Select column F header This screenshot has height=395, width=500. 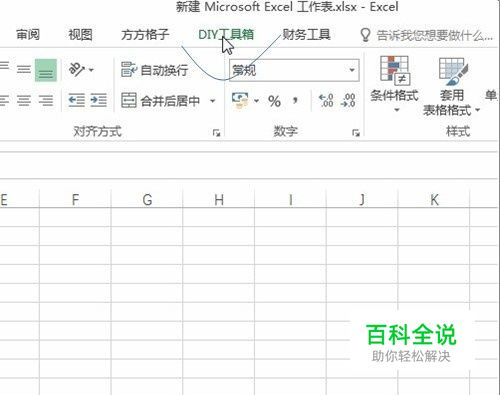(x=75, y=200)
